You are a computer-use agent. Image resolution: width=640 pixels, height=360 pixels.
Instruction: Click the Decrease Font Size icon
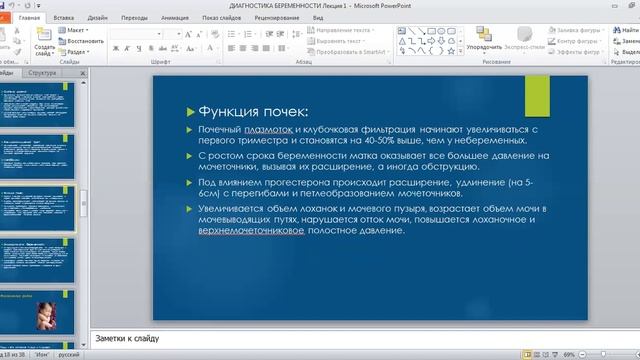click(x=199, y=34)
